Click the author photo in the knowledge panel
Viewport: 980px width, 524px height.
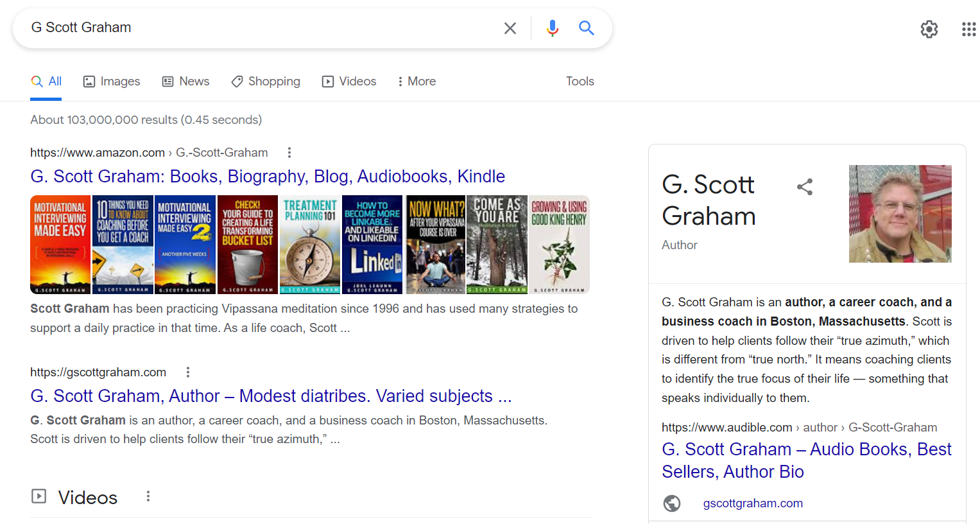[x=900, y=214]
